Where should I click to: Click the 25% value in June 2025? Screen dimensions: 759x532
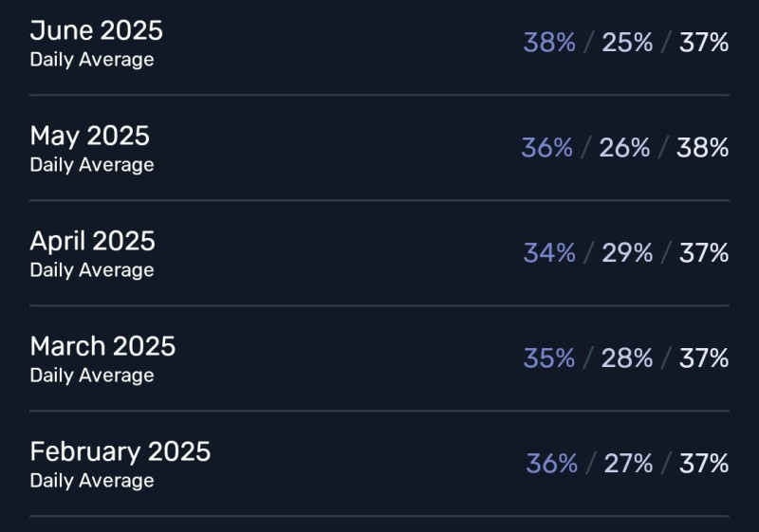pos(627,43)
